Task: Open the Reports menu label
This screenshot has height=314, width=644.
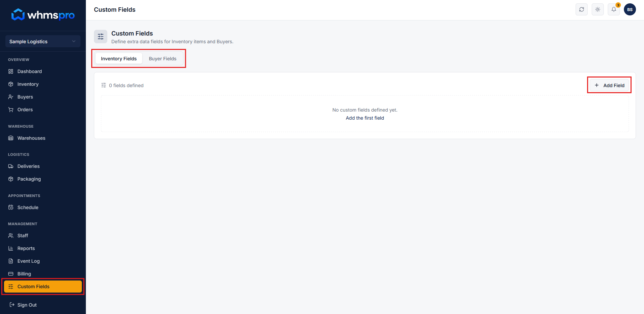Action: tap(26, 248)
